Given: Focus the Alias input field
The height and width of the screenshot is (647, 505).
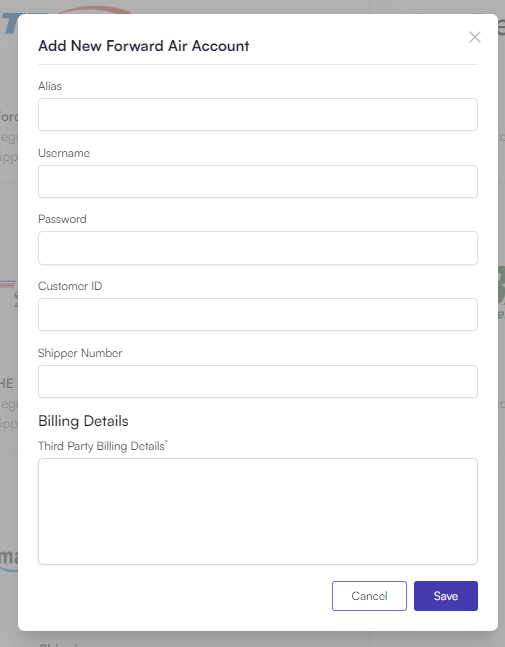Looking at the screenshot, I should [258, 114].
